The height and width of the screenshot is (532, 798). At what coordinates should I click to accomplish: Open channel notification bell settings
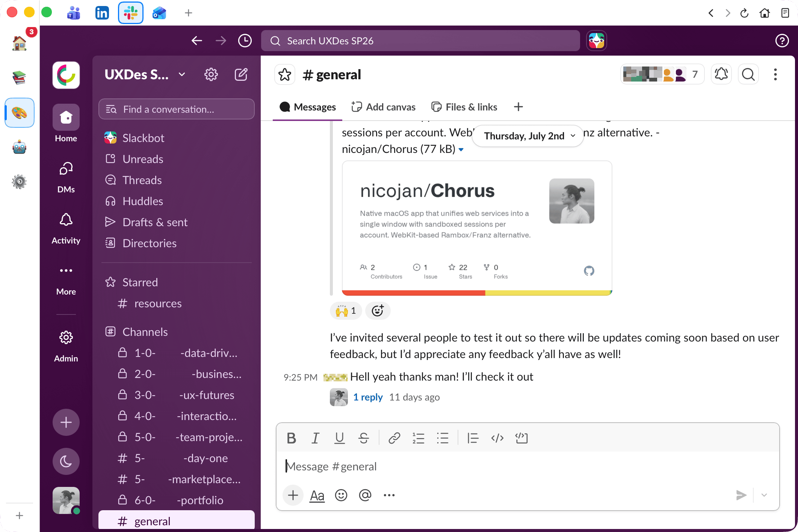click(x=721, y=74)
